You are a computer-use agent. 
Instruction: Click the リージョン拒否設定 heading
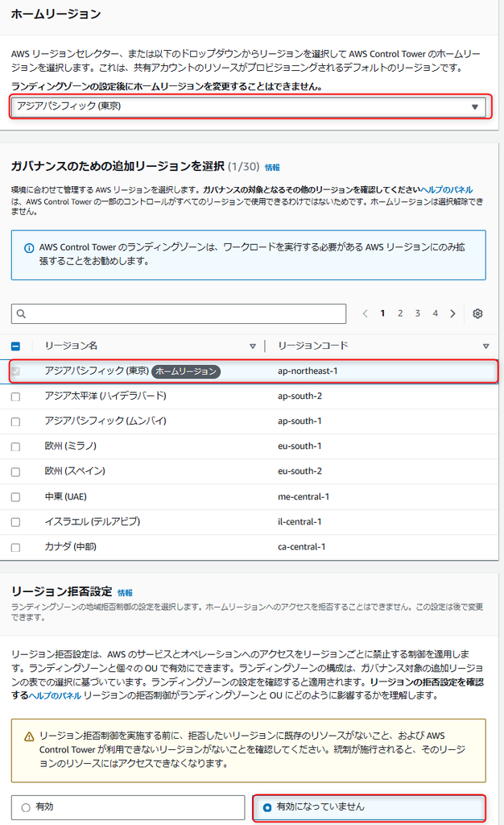tap(62, 591)
